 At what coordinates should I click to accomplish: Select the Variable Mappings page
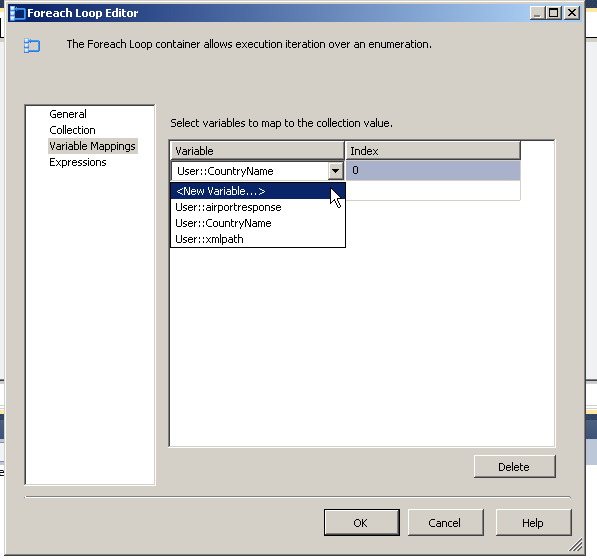coord(93,146)
